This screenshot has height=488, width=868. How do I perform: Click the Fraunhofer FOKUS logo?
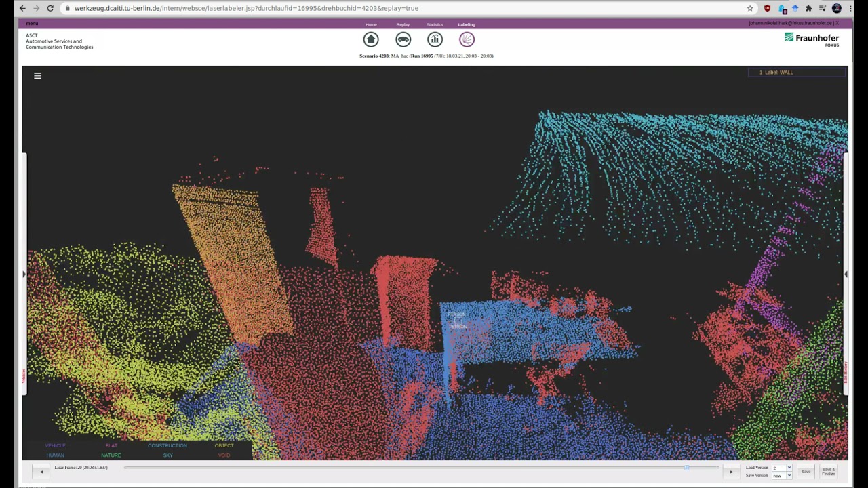coord(812,39)
